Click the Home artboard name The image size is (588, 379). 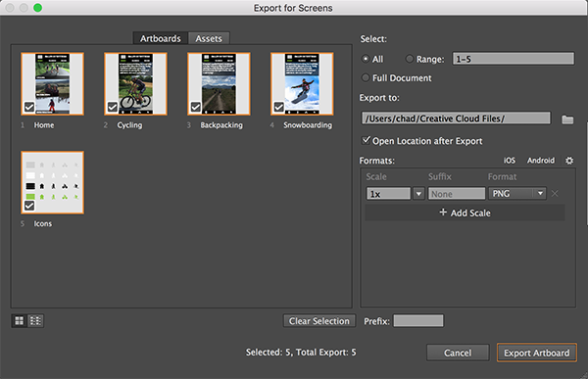click(44, 125)
